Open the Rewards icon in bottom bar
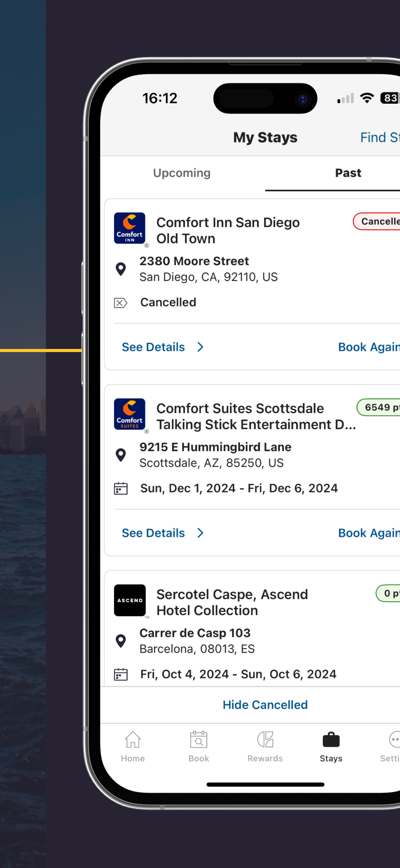This screenshot has width=400, height=868. [x=265, y=740]
